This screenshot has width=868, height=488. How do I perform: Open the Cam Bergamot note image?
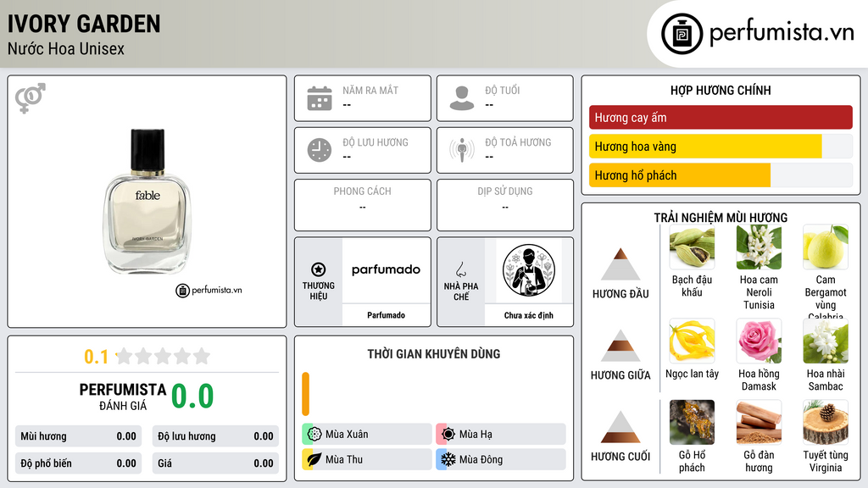click(x=826, y=247)
